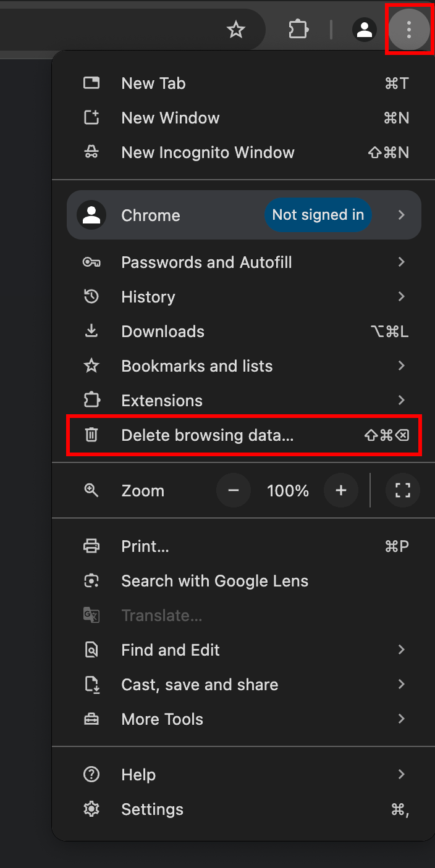The width and height of the screenshot is (435, 868).
Task: Select Cast, save and share
Action: tap(200, 685)
